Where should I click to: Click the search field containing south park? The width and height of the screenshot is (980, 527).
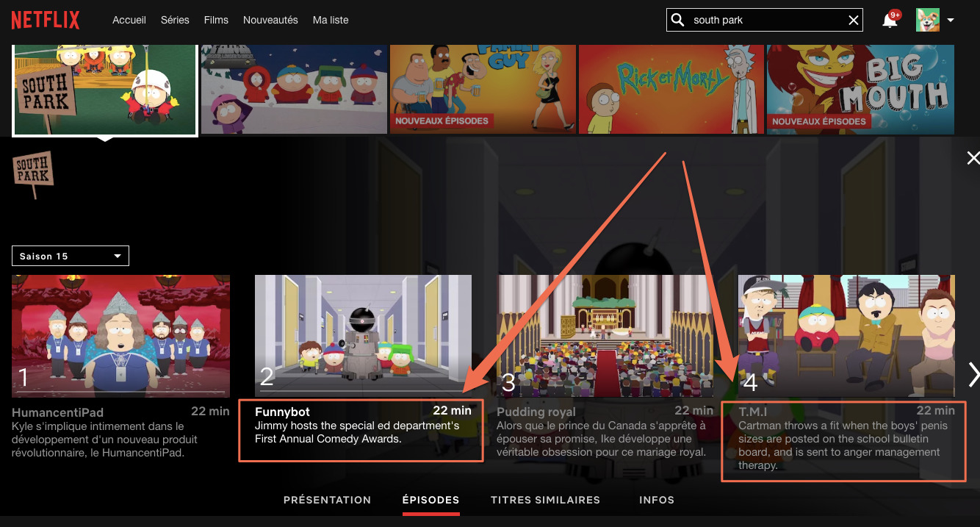pyautogui.click(x=764, y=20)
